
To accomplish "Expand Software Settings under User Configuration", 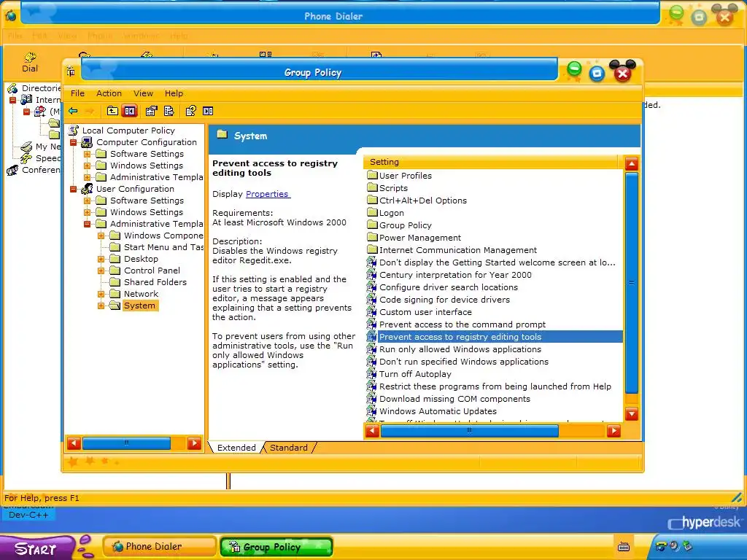I will tap(88, 201).
